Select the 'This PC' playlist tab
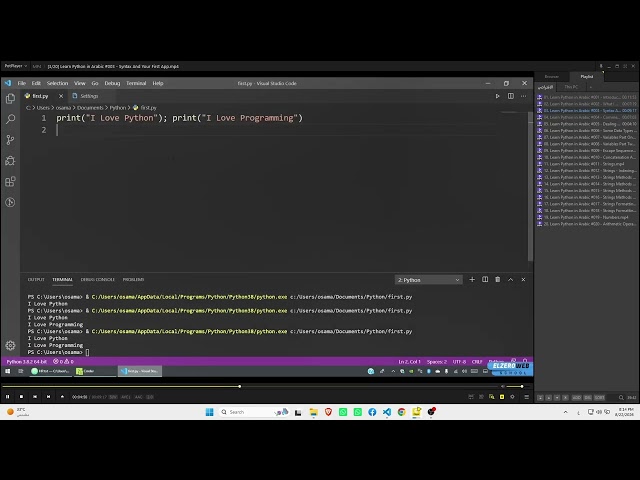The image size is (640, 480). pos(571,87)
